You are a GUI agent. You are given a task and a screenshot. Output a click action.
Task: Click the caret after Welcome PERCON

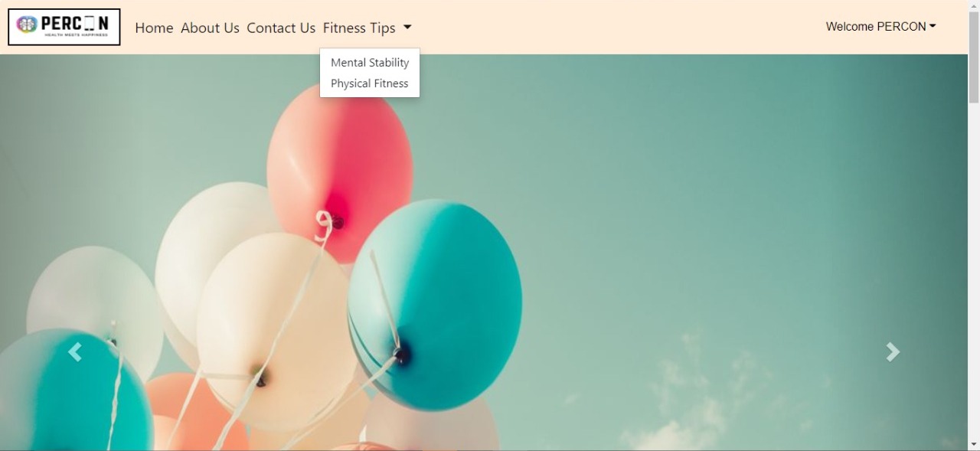click(933, 26)
